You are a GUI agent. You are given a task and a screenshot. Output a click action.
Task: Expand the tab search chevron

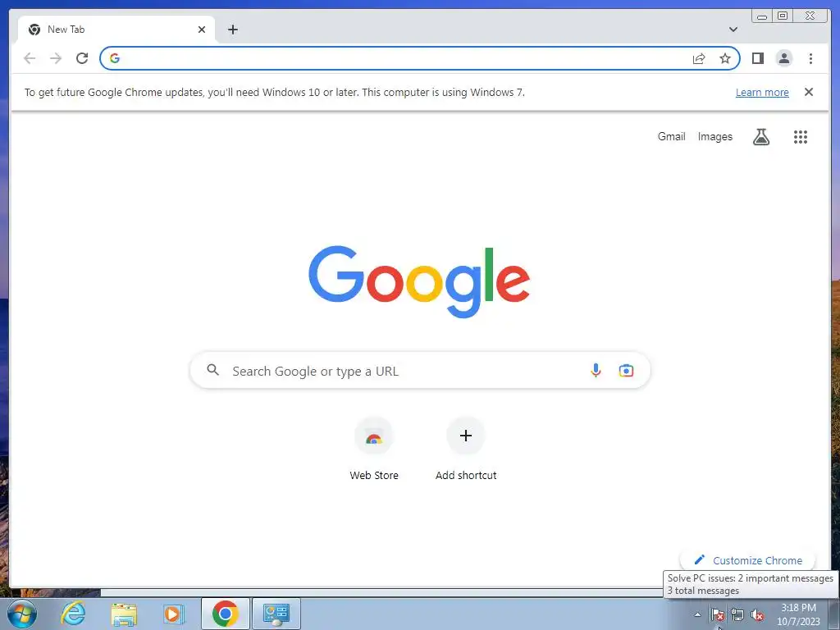[x=733, y=30]
